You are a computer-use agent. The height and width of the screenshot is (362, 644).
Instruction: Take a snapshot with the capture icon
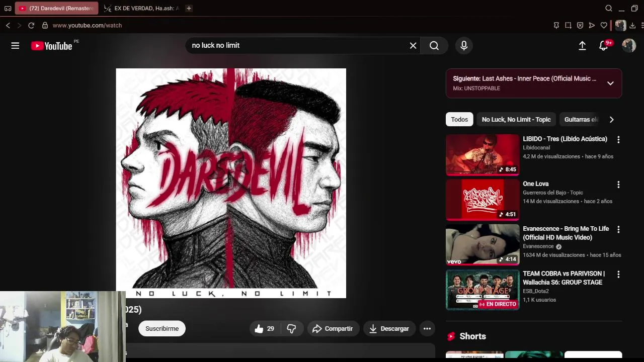point(568,25)
